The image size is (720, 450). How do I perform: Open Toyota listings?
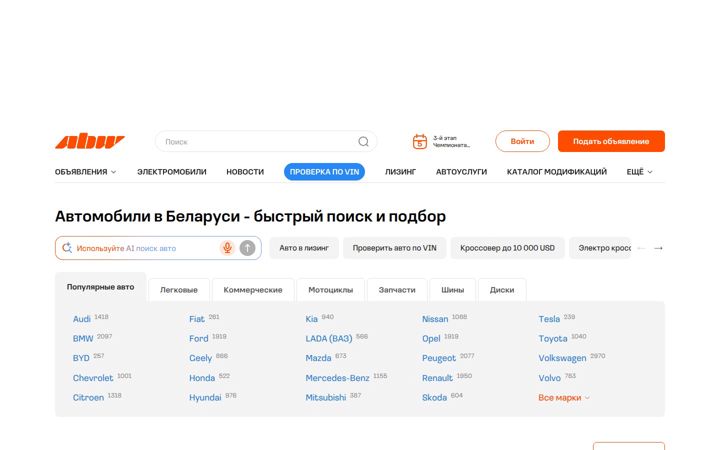(553, 338)
